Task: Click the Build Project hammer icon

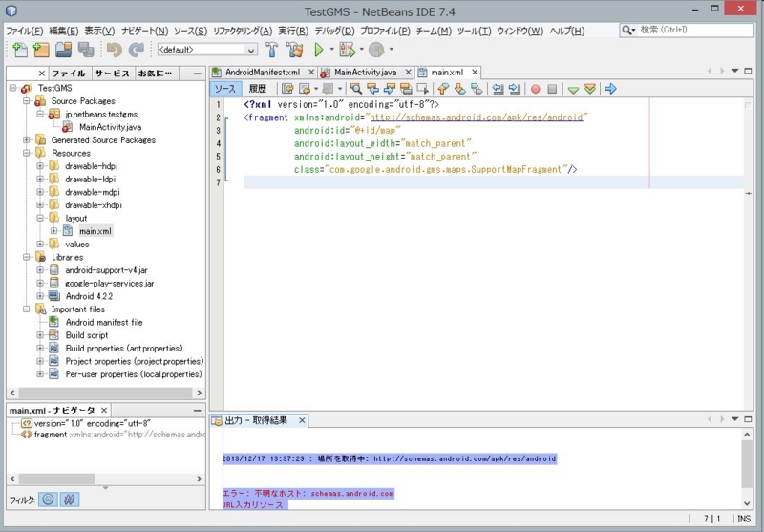Action: click(271, 50)
